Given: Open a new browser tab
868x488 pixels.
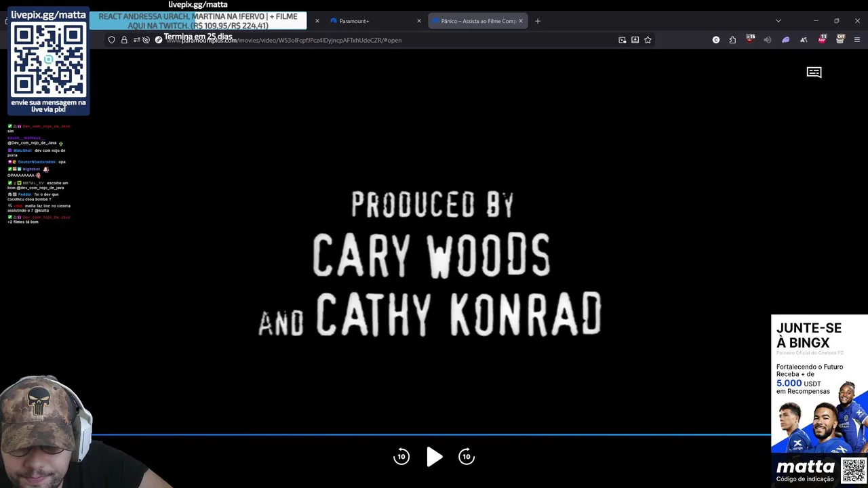Looking at the screenshot, I should pyautogui.click(x=538, y=21).
